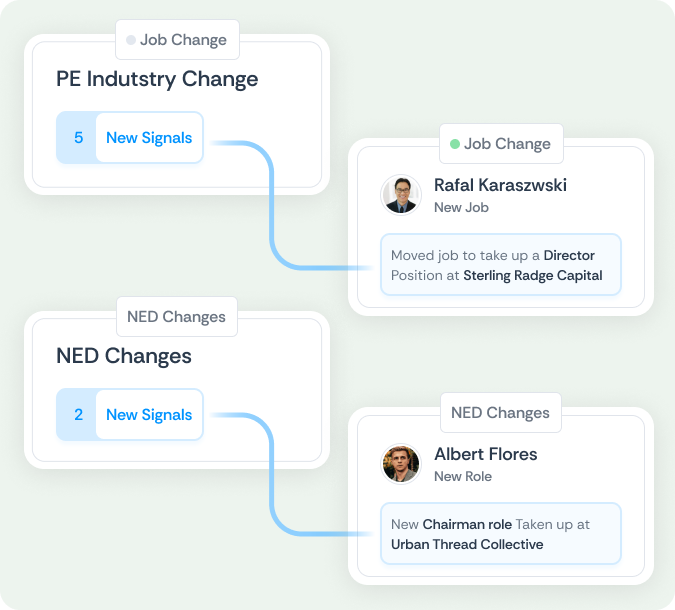Image resolution: width=675 pixels, height=610 pixels.
Task: Select the NED Changes tag above the left card
Action: (x=177, y=317)
